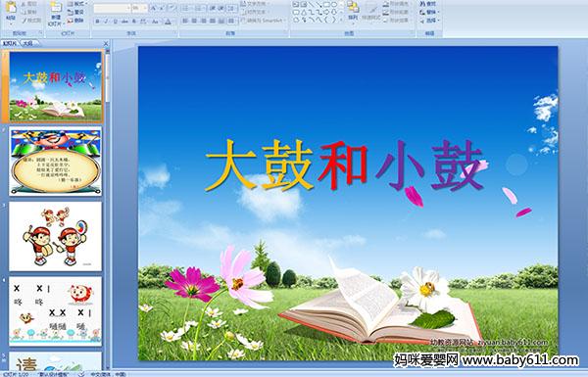Open the slide Layout (版式) dropdown
The height and width of the screenshot is (377, 588).
click(x=76, y=4)
